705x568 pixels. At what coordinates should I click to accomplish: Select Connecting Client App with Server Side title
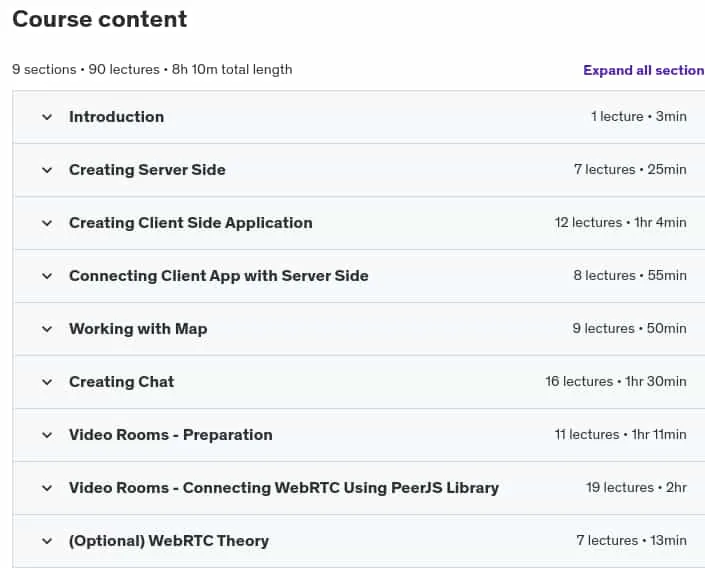point(219,276)
